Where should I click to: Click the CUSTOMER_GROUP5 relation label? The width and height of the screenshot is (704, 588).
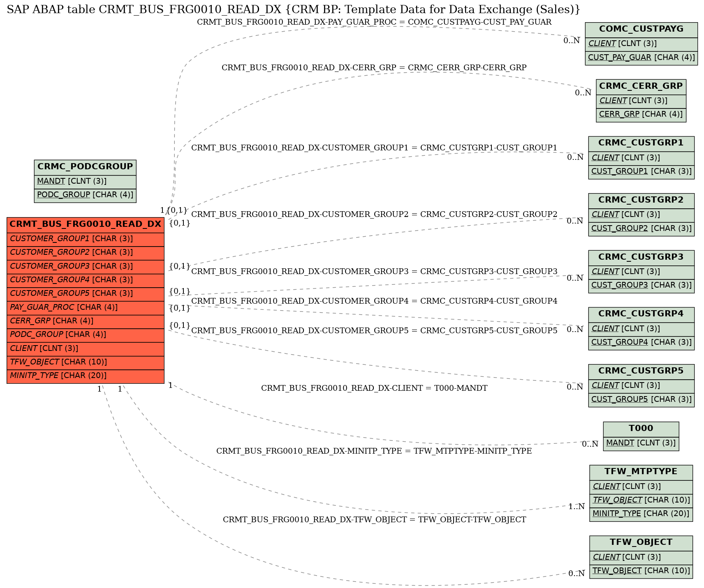point(374,331)
